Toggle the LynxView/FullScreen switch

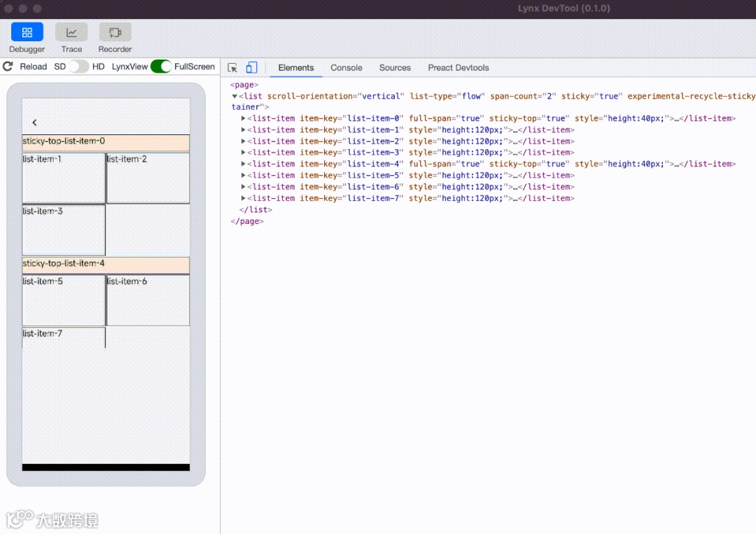161,66
